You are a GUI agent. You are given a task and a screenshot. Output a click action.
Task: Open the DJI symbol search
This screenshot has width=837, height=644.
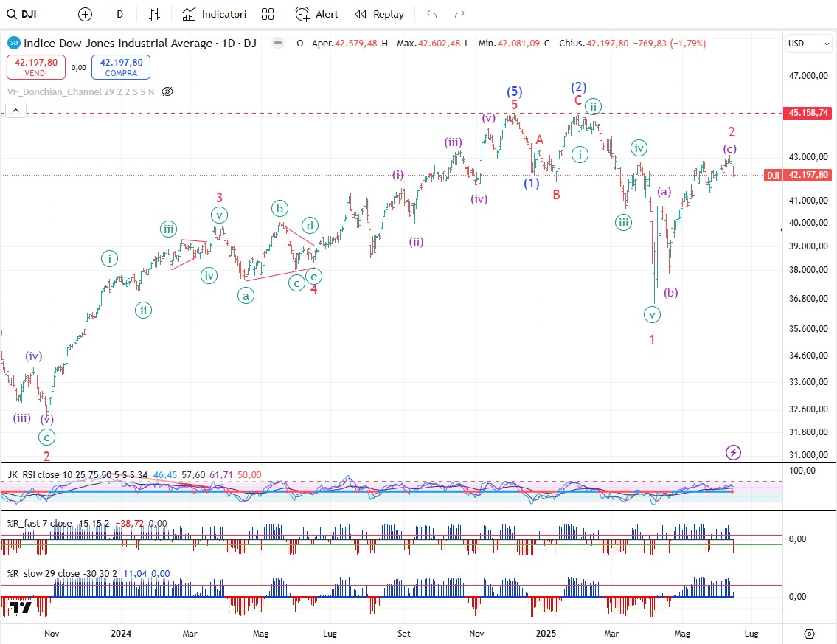pos(21,15)
